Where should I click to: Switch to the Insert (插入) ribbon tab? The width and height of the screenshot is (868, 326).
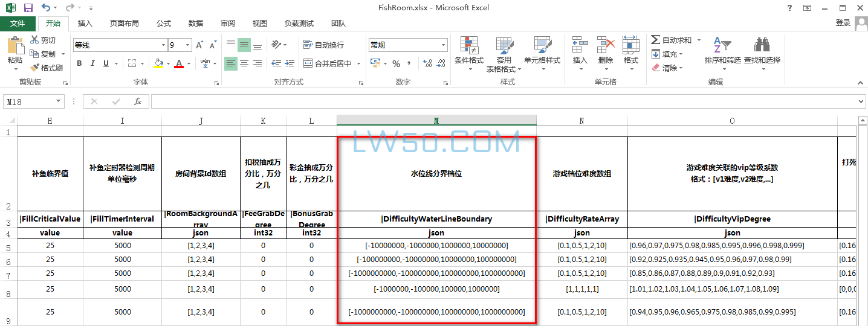85,24
